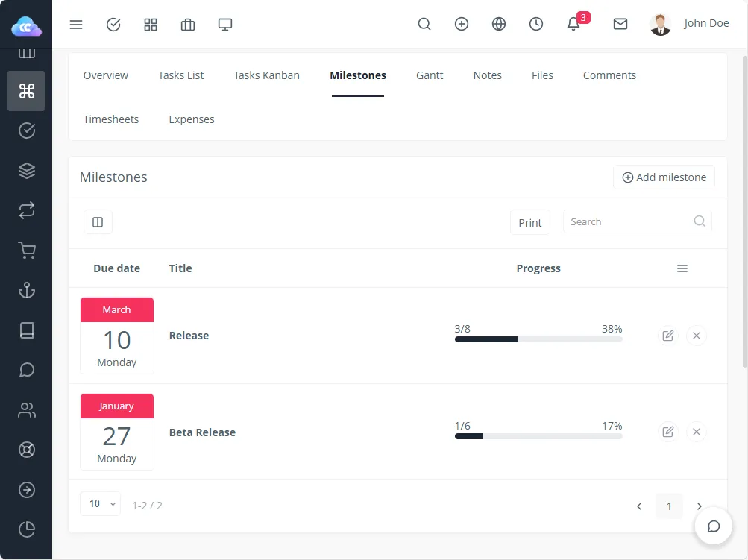The width and height of the screenshot is (748, 560).
Task: Toggle the hamburger sidebar menu
Action: 76,25
